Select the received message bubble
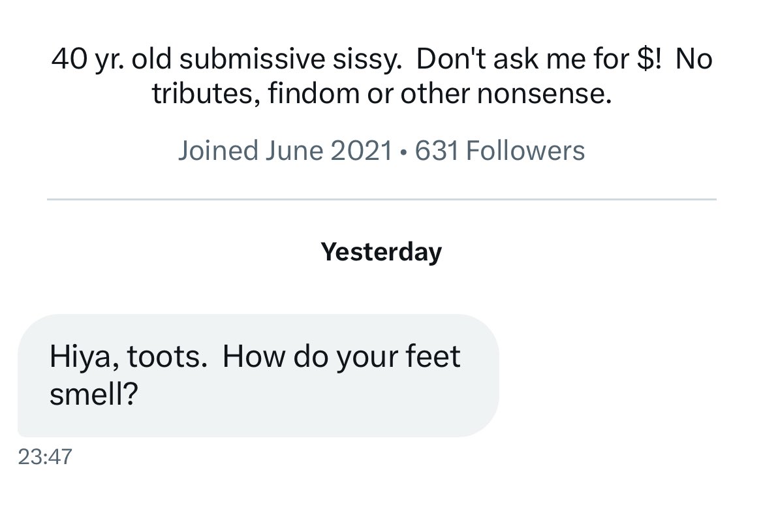This screenshot has height=532, width=763. [x=258, y=375]
